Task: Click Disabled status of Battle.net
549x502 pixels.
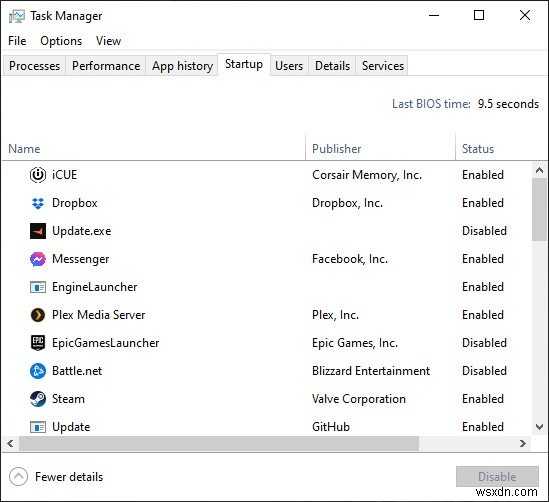Action: point(484,371)
